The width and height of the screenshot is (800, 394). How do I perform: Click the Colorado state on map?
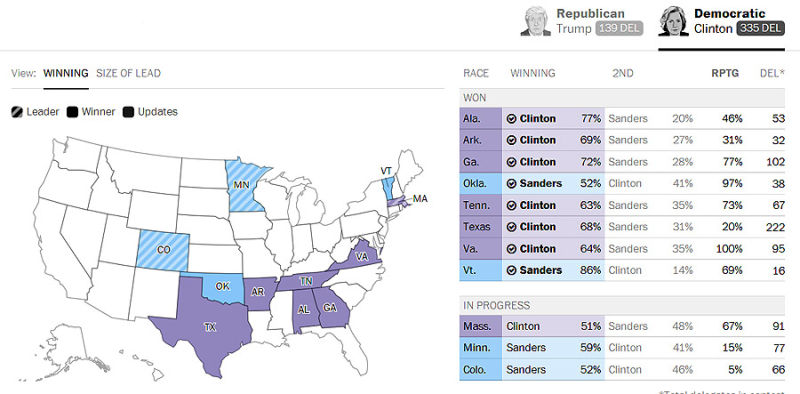tap(163, 250)
